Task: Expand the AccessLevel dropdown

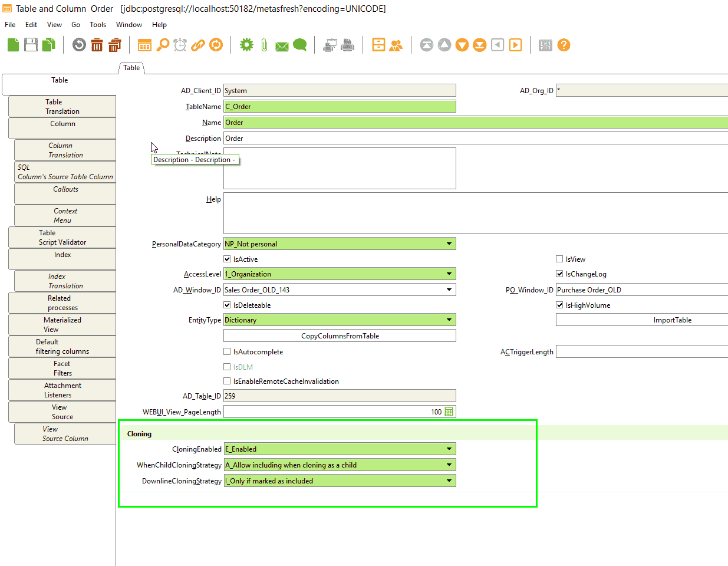Action: click(450, 274)
